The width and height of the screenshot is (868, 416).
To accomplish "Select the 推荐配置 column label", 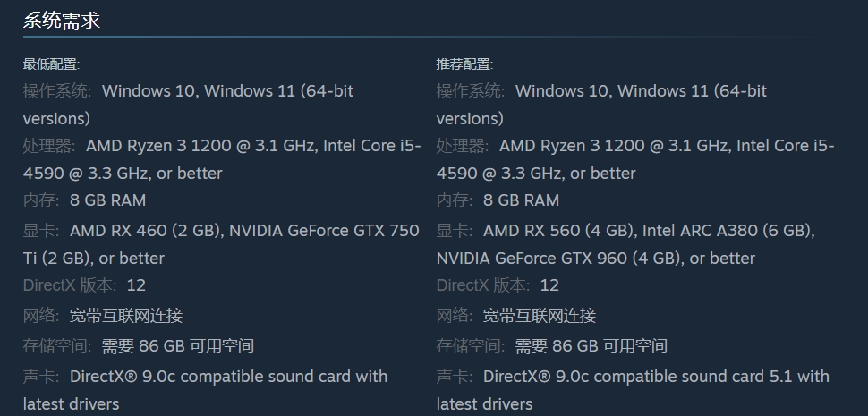I will (464, 64).
